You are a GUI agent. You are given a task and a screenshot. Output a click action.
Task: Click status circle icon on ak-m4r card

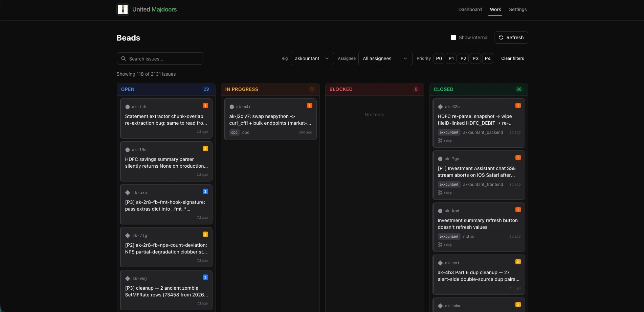(x=232, y=107)
